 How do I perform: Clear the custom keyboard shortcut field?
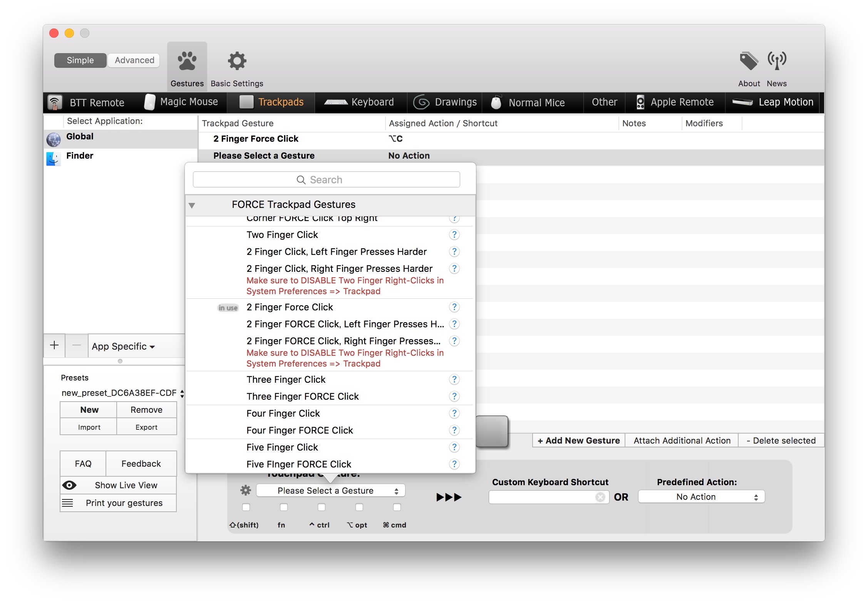pos(600,497)
